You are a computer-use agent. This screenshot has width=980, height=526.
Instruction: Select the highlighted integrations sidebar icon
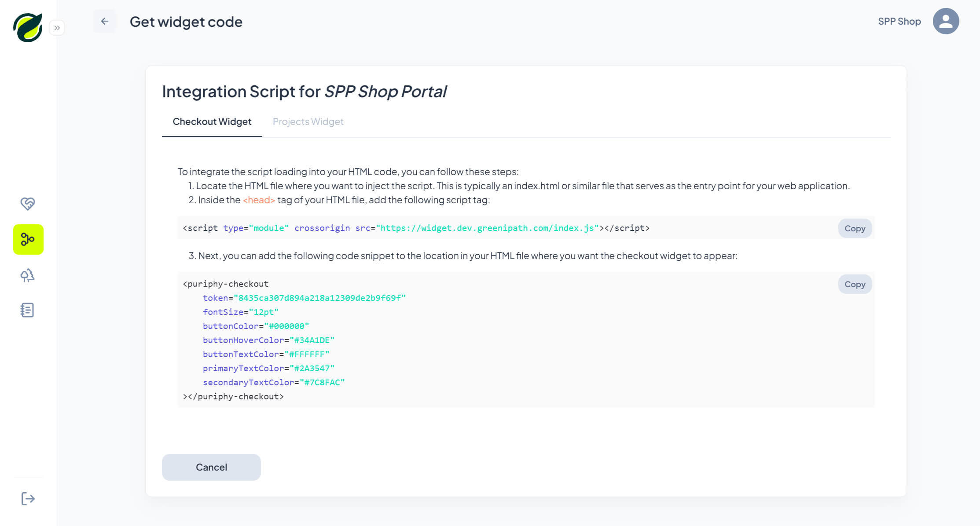coord(28,239)
